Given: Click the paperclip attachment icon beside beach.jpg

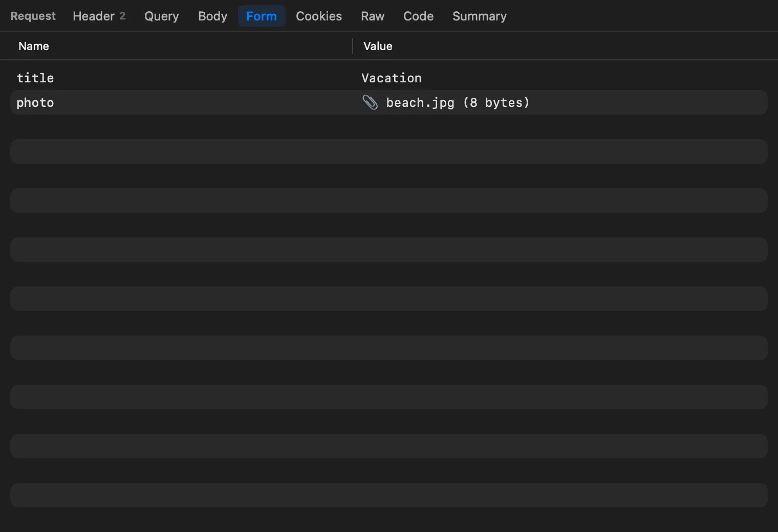Looking at the screenshot, I should click(x=370, y=103).
